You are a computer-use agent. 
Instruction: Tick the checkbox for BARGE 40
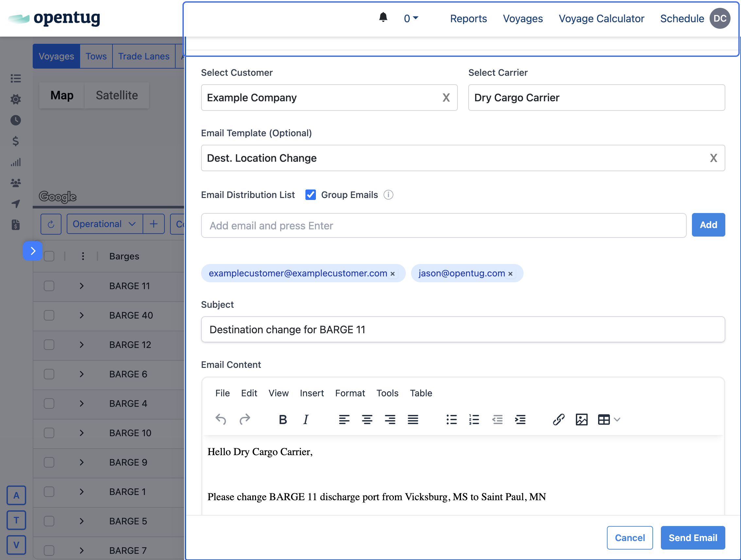click(x=49, y=315)
